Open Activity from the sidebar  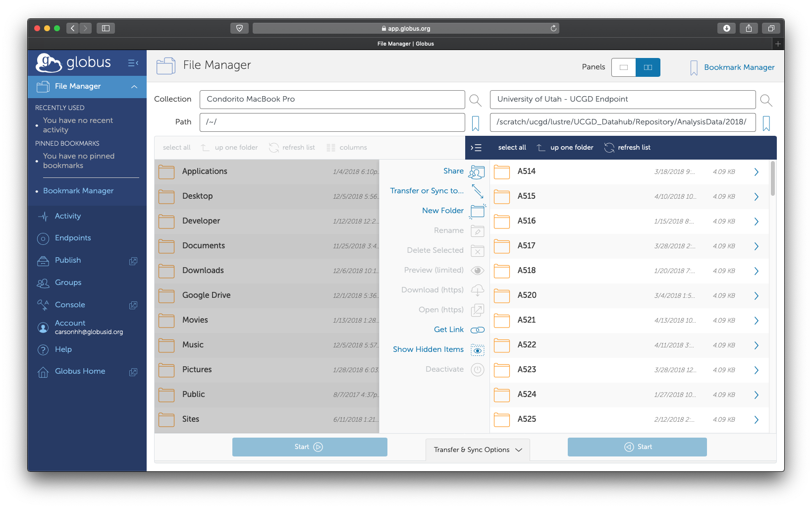67,216
